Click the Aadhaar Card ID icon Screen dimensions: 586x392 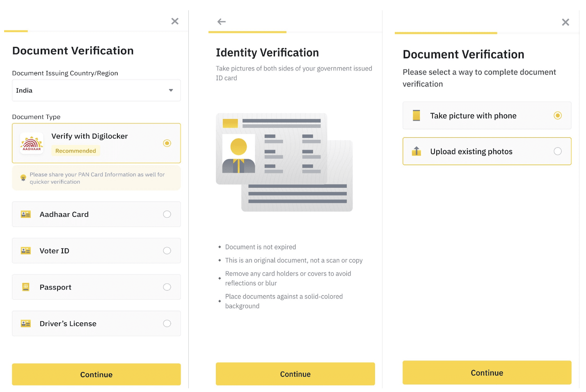point(26,214)
